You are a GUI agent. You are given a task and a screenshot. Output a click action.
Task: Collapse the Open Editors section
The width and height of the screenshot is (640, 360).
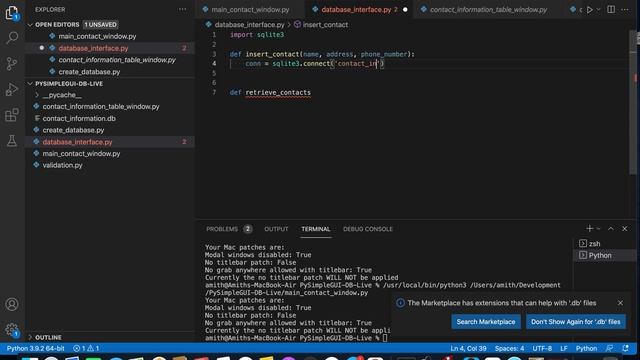click(x=30, y=24)
